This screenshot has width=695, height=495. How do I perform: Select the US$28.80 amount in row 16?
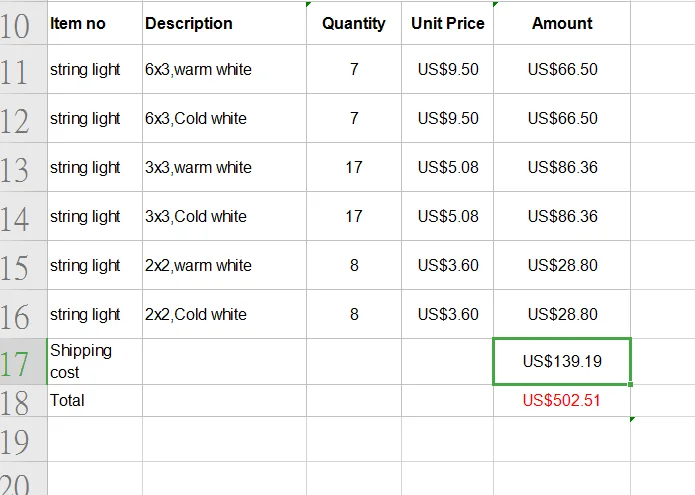(x=562, y=314)
